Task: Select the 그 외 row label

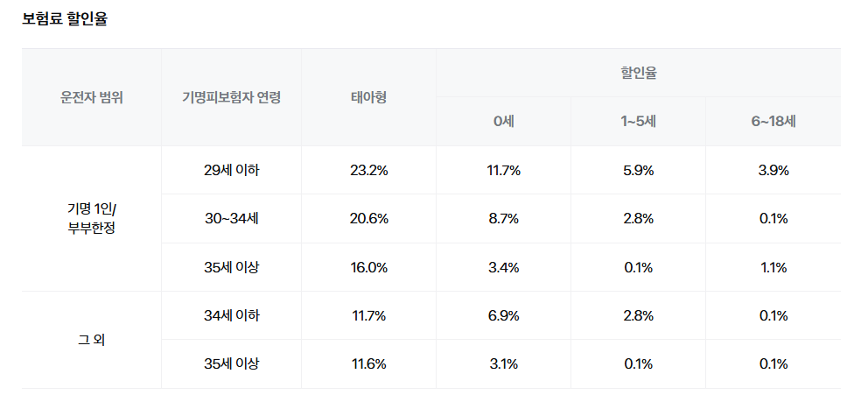Action: pyautogui.click(x=92, y=340)
